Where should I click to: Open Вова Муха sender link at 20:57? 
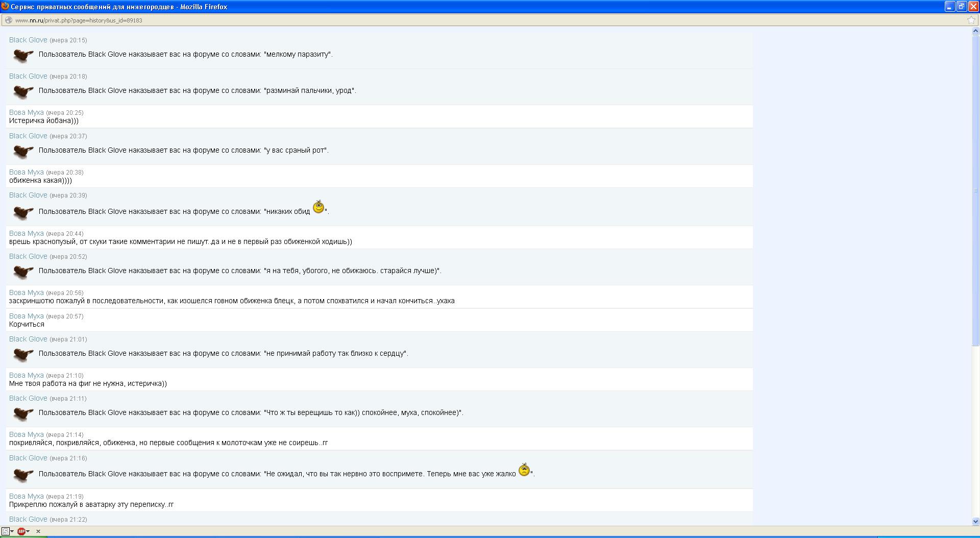pyautogui.click(x=27, y=316)
